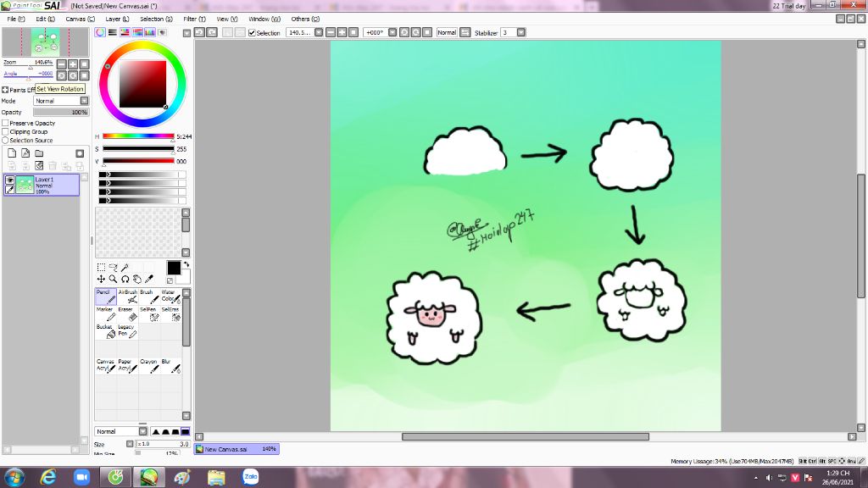
Task: Select the SelEras tool
Action: tap(170, 313)
